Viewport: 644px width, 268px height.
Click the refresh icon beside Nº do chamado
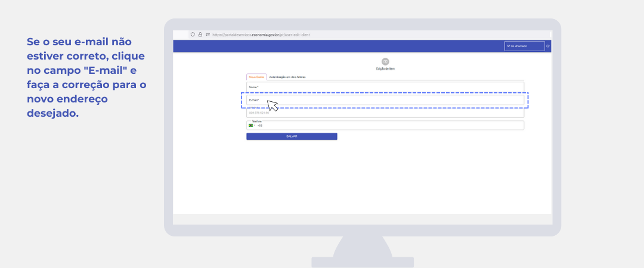[x=548, y=46]
